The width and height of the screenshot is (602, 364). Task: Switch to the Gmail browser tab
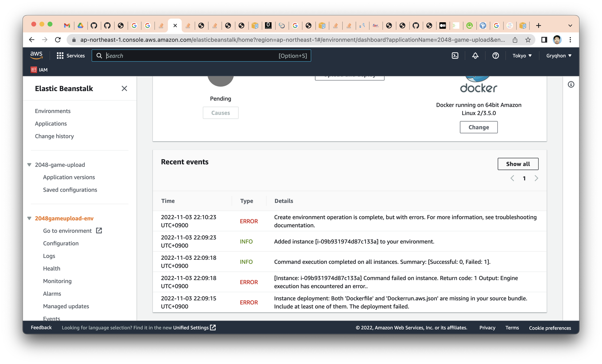[67, 26]
